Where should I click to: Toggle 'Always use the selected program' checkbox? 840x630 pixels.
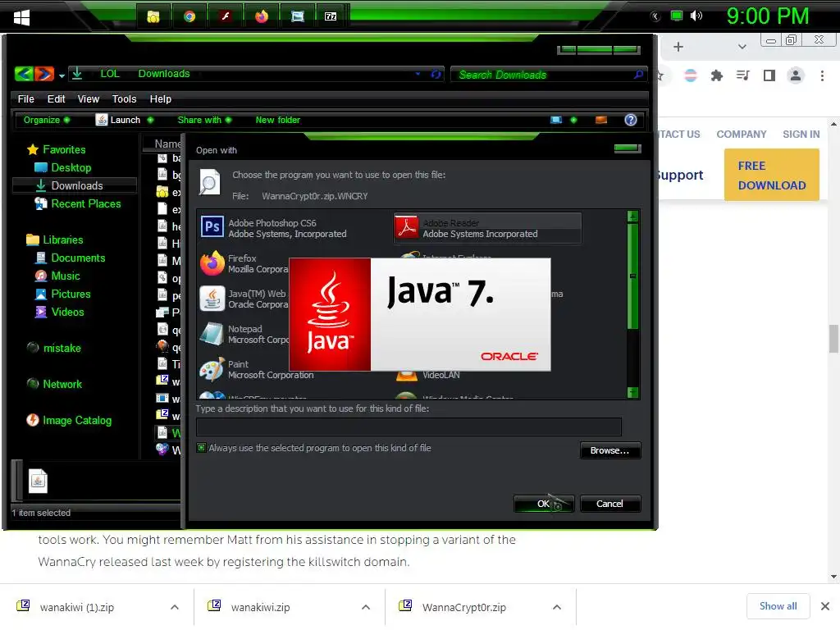click(202, 447)
